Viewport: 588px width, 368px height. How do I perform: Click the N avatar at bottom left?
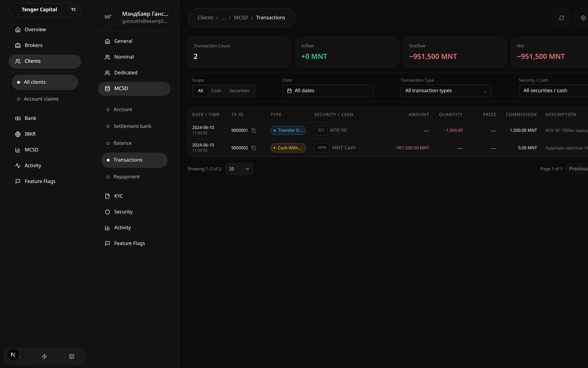(x=13, y=355)
